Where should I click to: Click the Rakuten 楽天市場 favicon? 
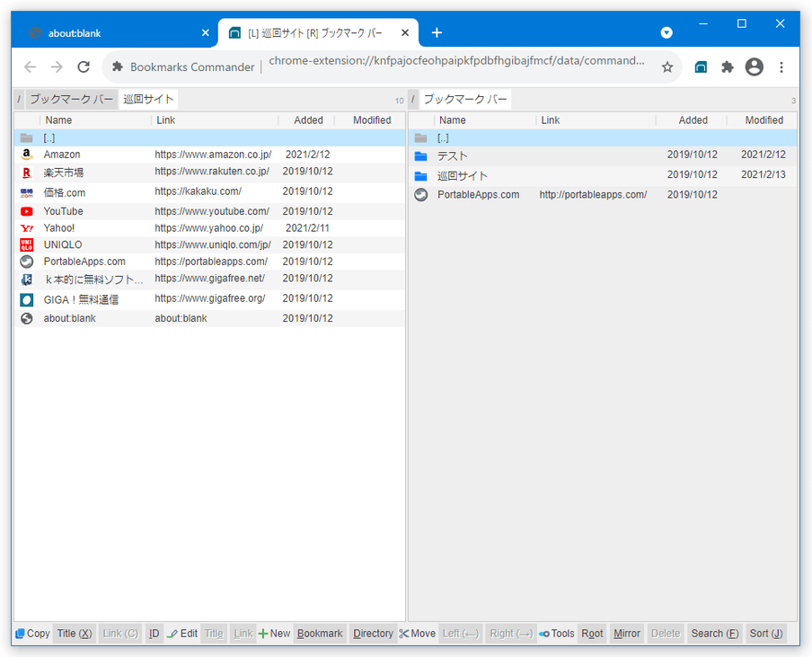pyautogui.click(x=26, y=173)
